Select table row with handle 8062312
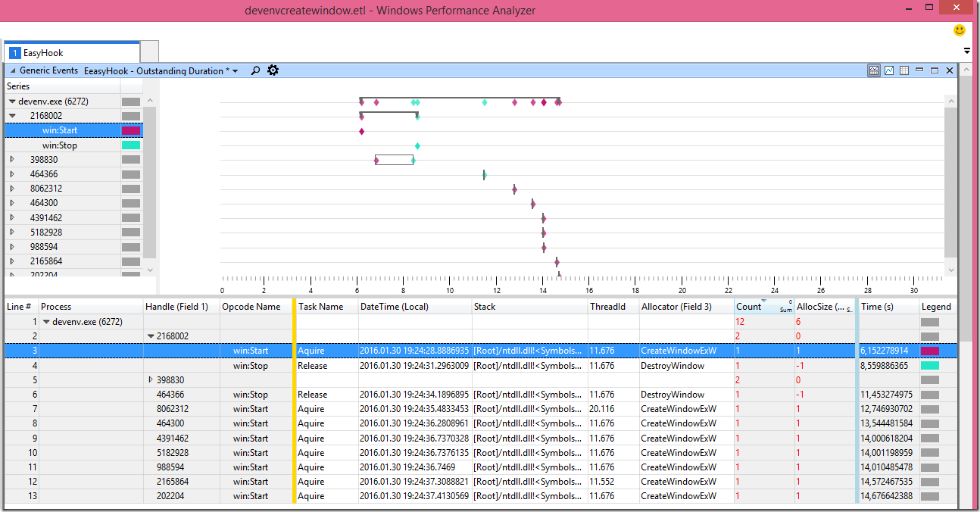 pos(480,409)
